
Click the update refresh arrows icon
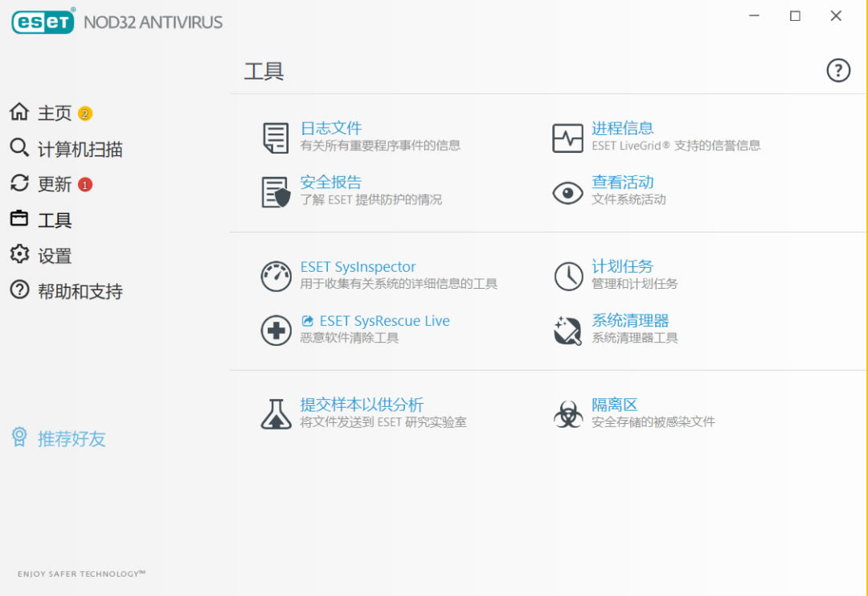[x=19, y=183]
